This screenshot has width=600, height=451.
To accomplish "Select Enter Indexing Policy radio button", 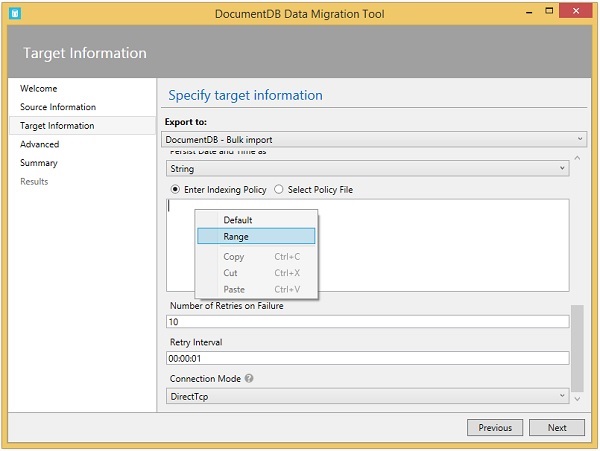I will tap(175, 189).
